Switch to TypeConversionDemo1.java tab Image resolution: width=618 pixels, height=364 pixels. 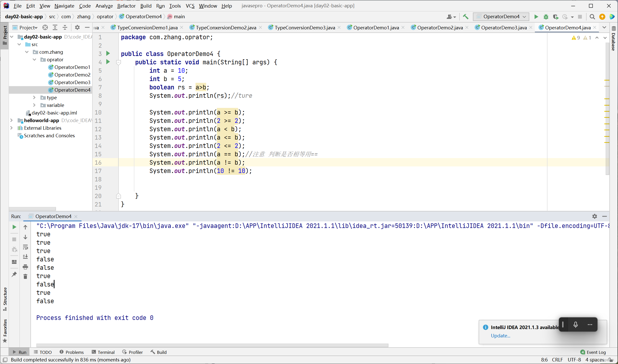147,27
